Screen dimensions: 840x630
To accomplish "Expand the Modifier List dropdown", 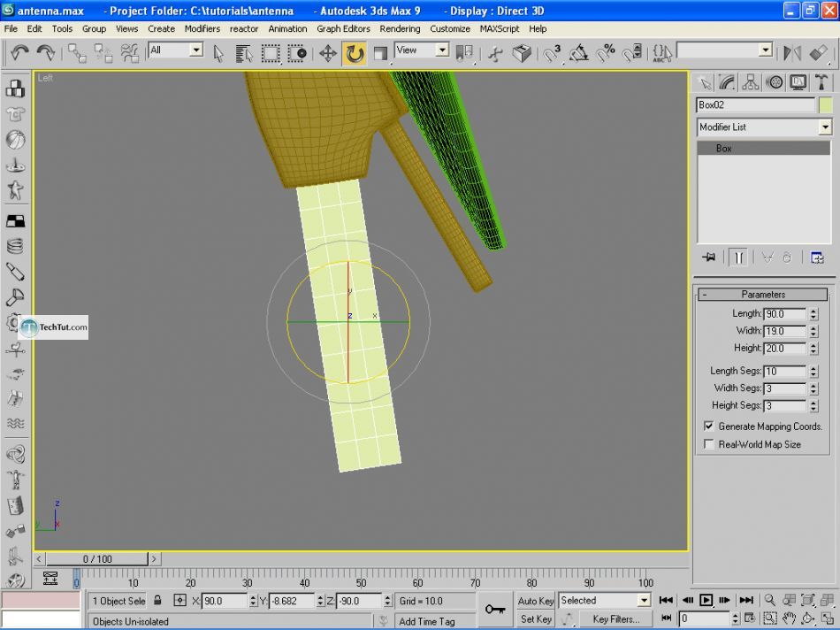I will tap(824, 127).
